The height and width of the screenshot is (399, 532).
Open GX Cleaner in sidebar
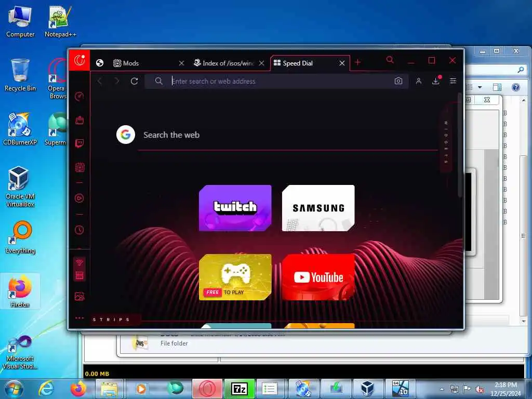click(x=79, y=120)
